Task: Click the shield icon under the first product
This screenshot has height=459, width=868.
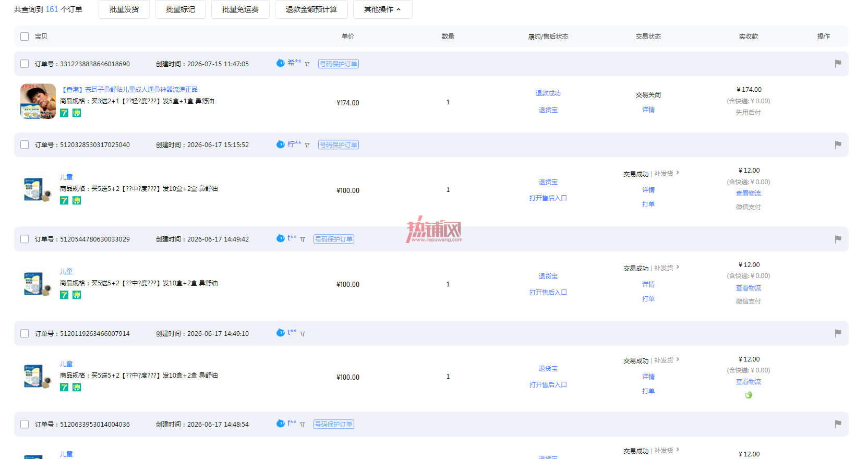Action: tap(77, 113)
